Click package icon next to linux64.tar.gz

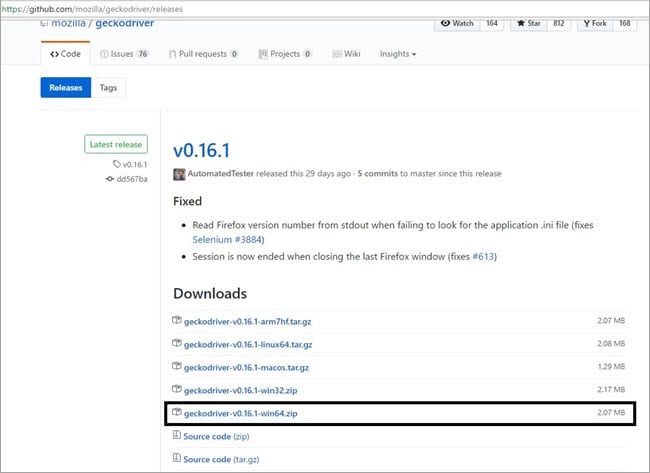177,343
